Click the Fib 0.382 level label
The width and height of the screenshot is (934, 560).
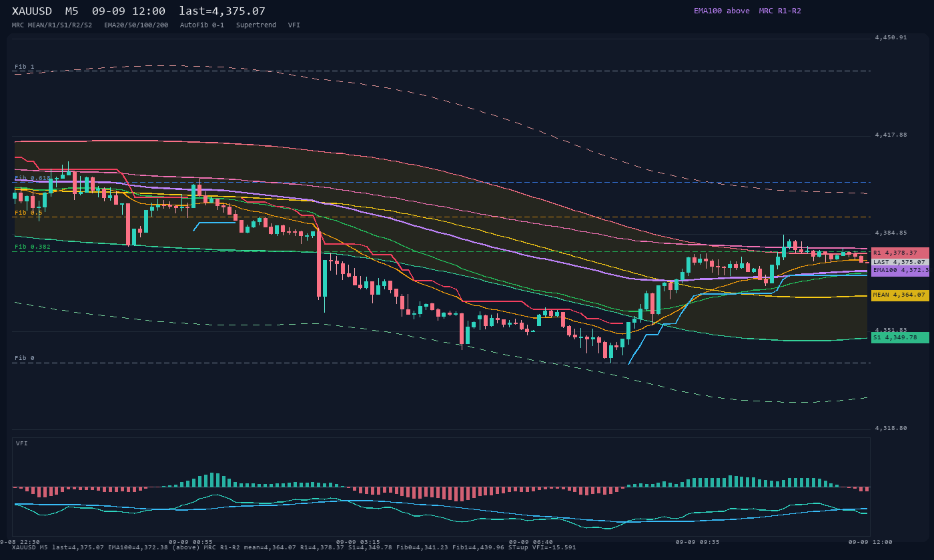pyautogui.click(x=33, y=247)
